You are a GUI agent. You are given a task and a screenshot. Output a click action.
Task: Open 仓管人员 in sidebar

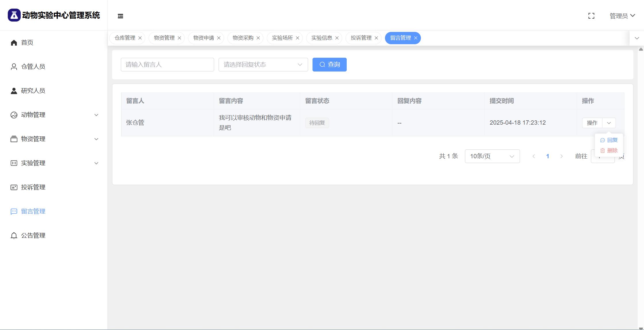(33, 67)
